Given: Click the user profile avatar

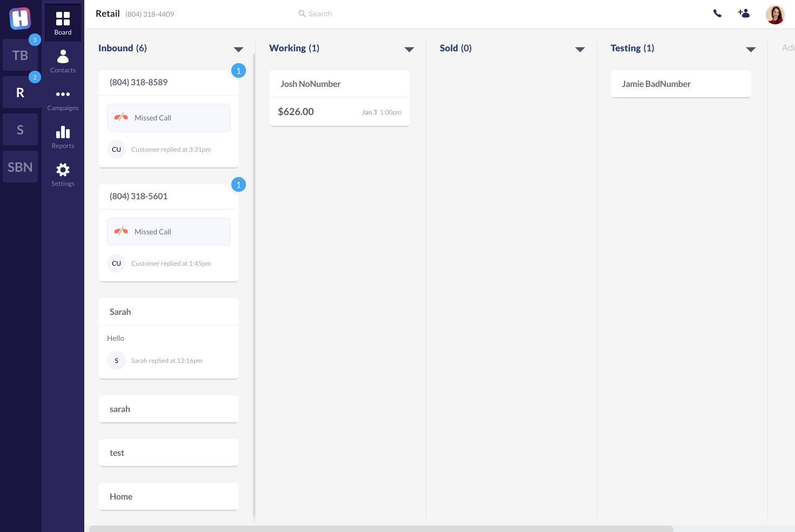Looking at the screenshot, I should (774, 15).
